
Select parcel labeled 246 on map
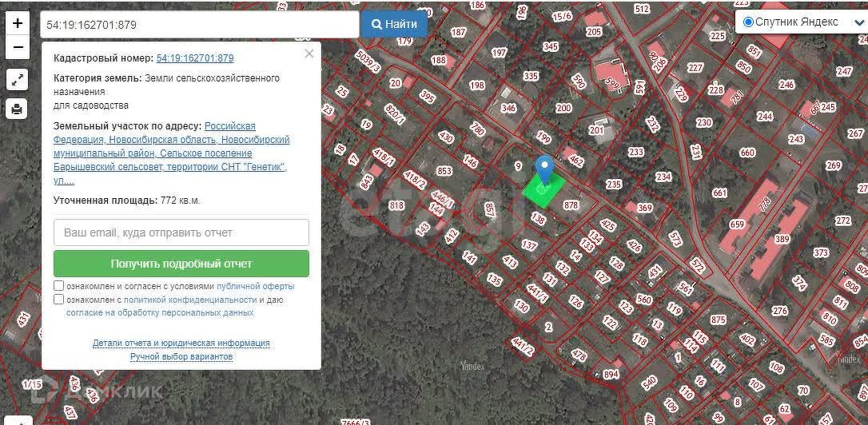786,85
